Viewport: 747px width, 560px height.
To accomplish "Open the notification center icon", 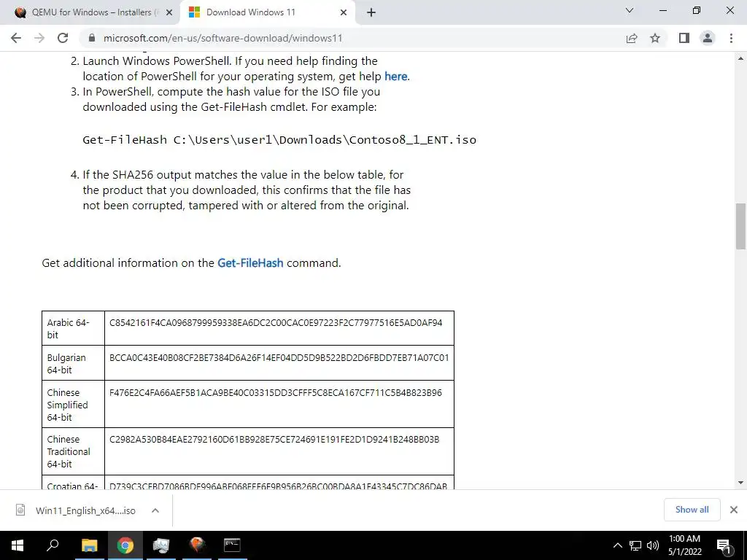I will tap(724, 545).
